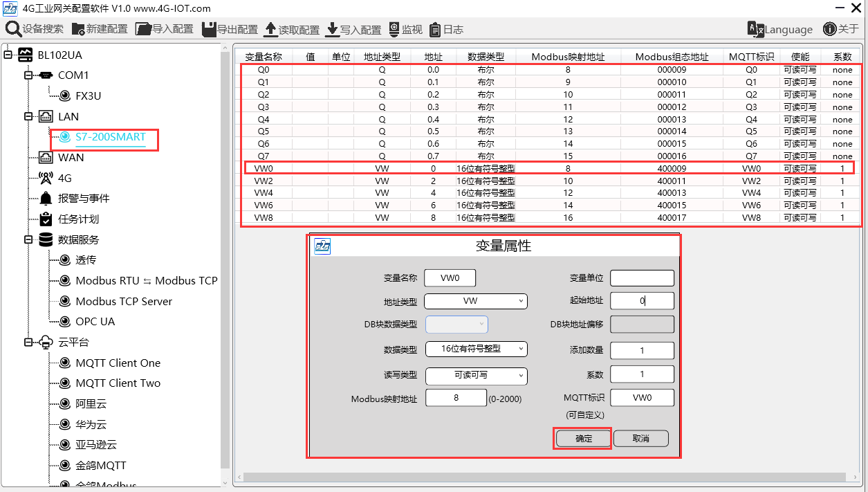This screenshot has width=868, height=492.
Task: Click the 写入配置 write configuration icon
Action: pos(332,29)
